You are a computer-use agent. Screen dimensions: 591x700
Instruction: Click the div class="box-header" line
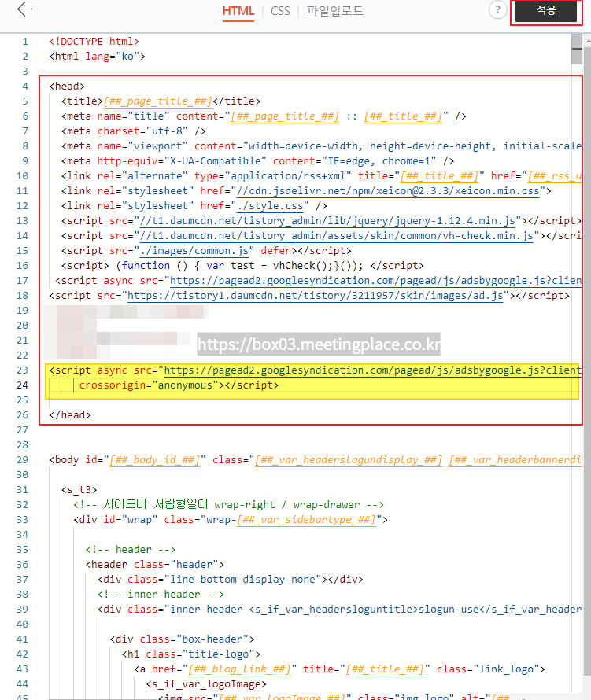click(183, 639)
